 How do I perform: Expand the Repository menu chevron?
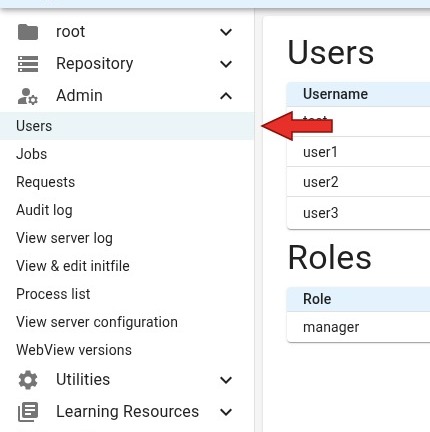(226, 64)
